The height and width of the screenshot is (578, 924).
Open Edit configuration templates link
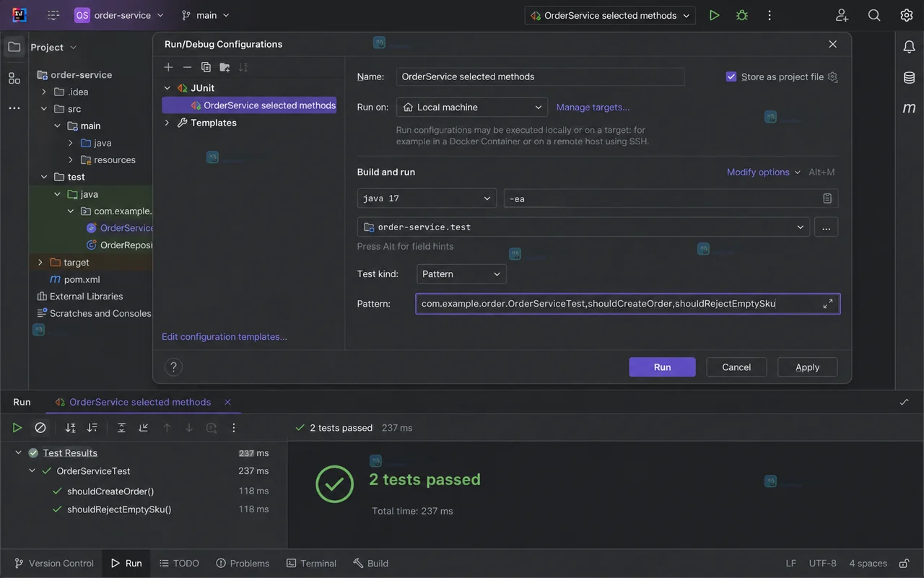click(x=225, y=336)
